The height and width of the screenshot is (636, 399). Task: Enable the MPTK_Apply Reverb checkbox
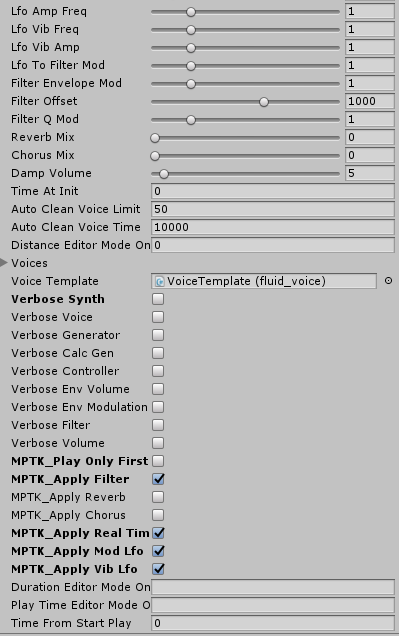click(158, 497)
